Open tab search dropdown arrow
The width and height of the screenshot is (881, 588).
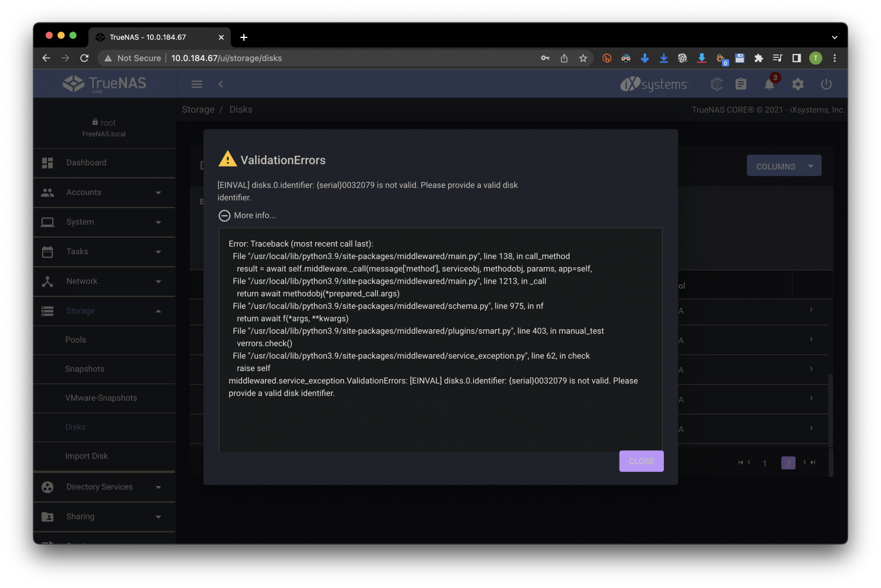click(x=834, y=37)
